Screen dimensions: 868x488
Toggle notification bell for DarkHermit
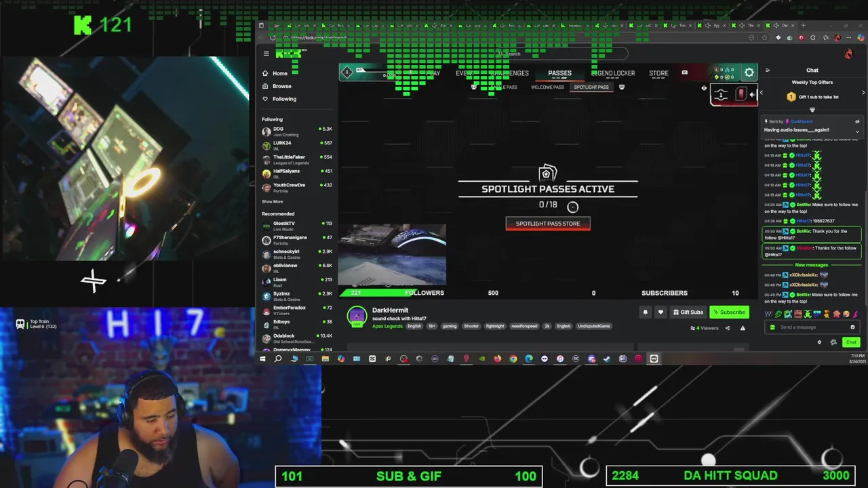point(646,312)
